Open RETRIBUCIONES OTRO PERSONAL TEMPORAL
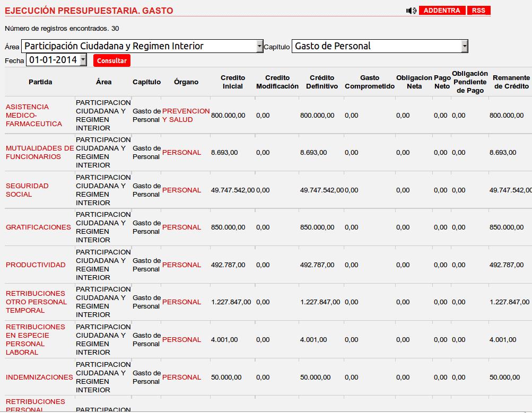Viewport: 532px width, 413px height. click(x=36, y=302)
